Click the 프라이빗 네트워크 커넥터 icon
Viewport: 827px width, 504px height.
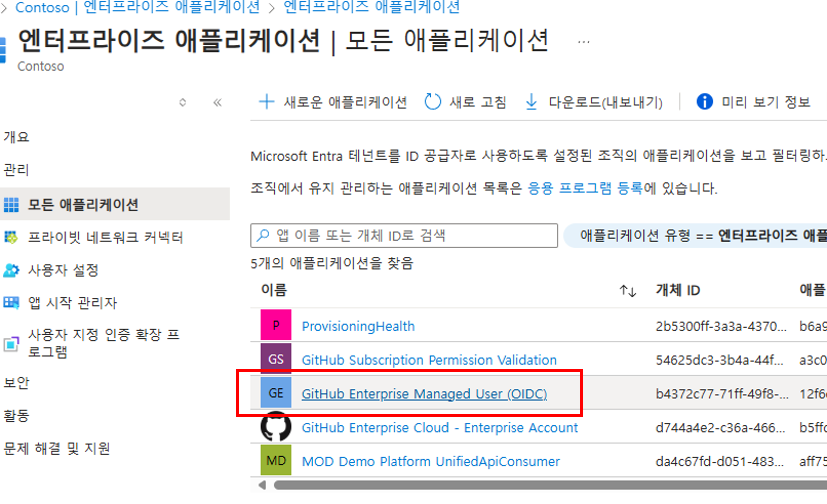click(11, 238)
